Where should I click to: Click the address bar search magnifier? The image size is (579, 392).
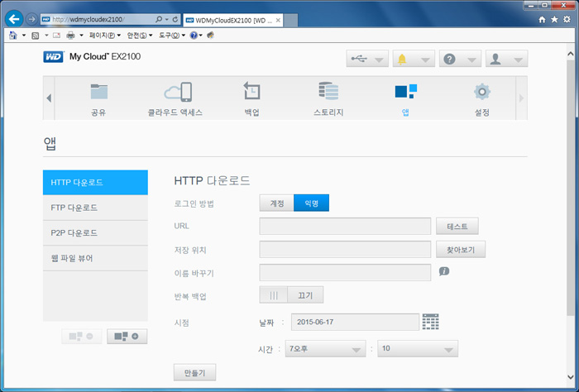159,19
